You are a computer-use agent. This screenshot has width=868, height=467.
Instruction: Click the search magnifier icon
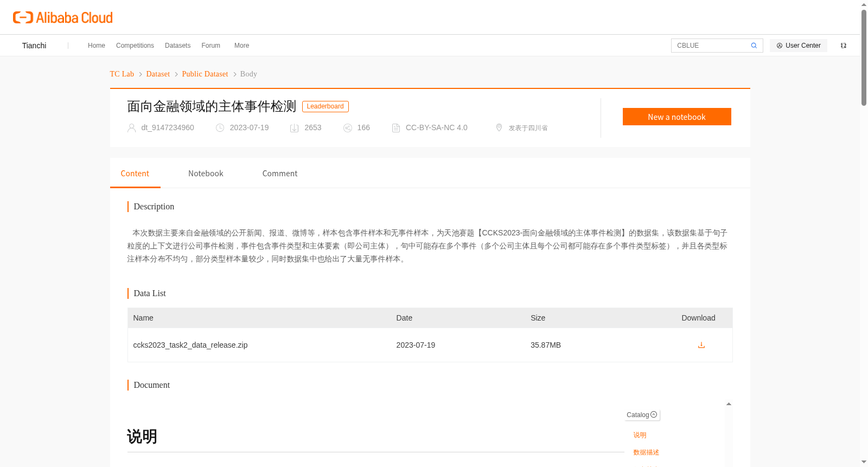click(x=754, y=46)
